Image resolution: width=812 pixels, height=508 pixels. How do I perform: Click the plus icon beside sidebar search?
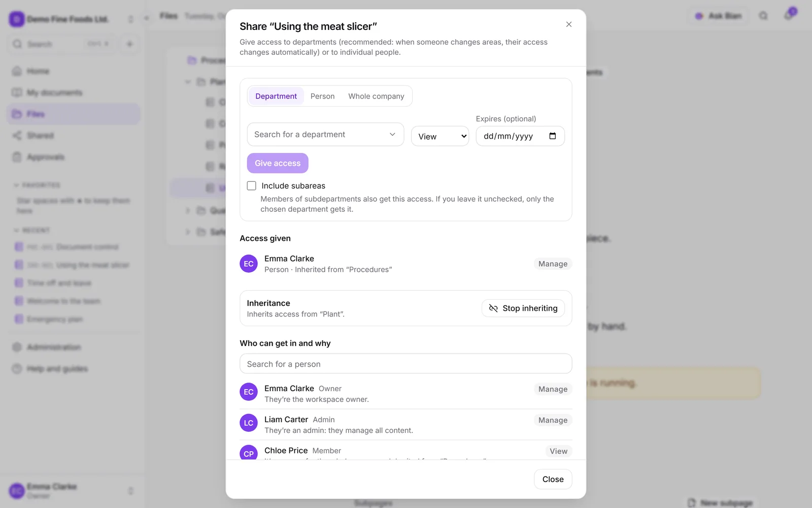[x=129, y=44]
